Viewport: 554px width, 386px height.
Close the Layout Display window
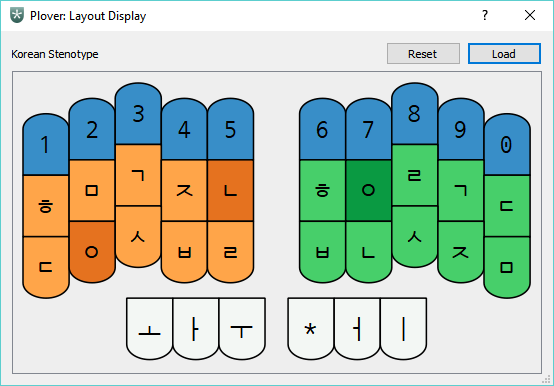click(x=530, y=16)
